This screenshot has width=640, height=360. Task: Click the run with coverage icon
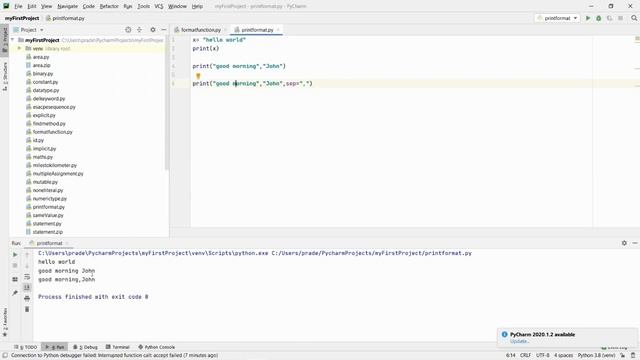[610, 18]
